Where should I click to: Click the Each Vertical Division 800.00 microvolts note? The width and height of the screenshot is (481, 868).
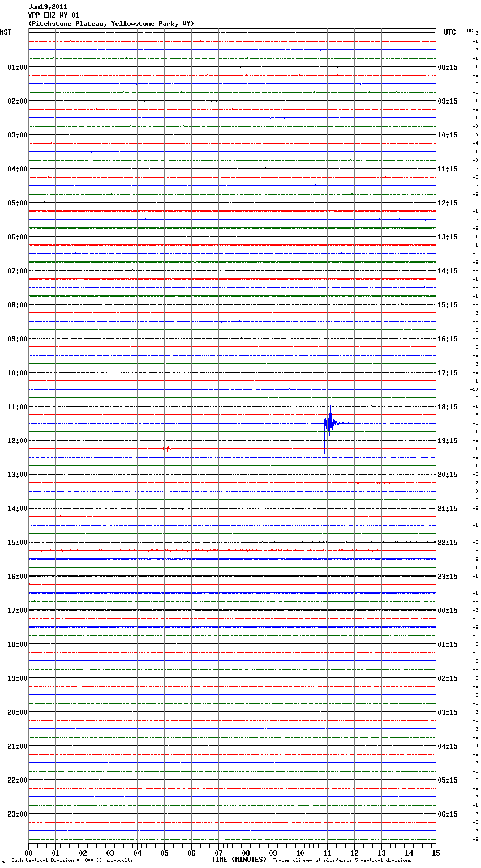click(72, 861)
